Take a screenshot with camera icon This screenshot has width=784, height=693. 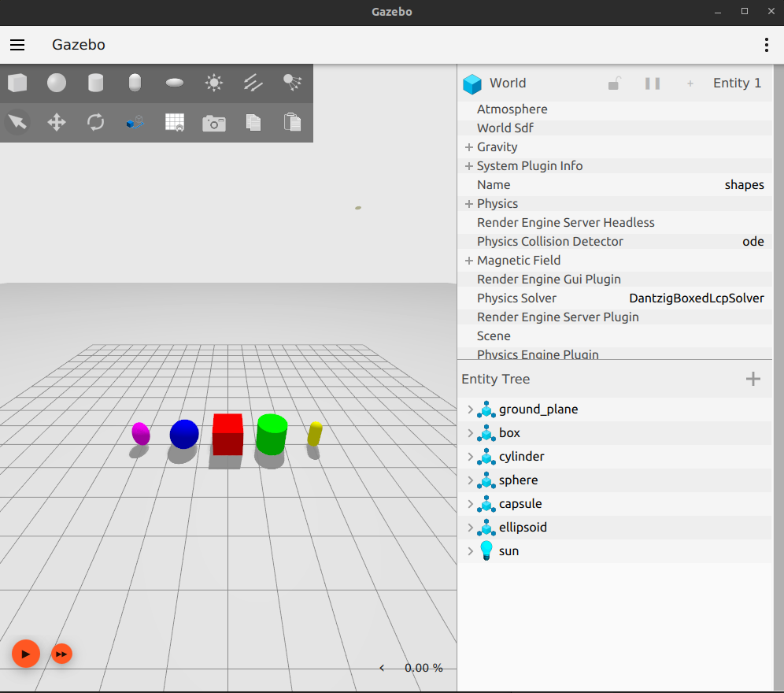coord(214,123)
